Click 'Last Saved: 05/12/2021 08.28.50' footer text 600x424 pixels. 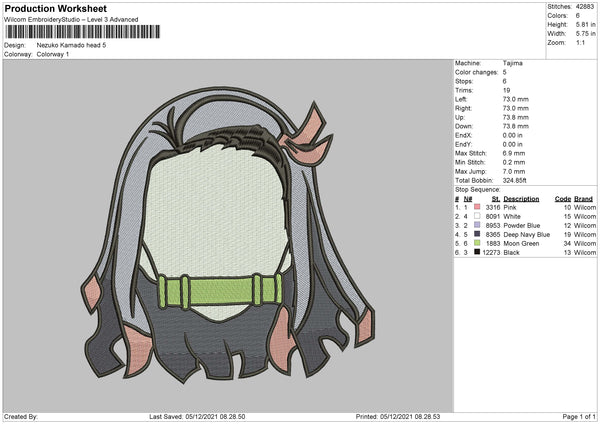click(197, 416)
